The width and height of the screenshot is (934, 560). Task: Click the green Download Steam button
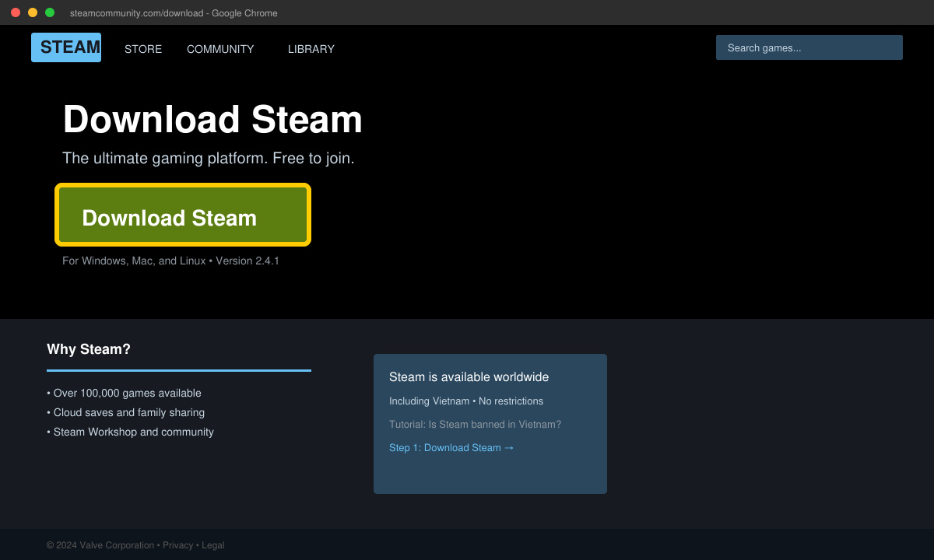(183, 215)
